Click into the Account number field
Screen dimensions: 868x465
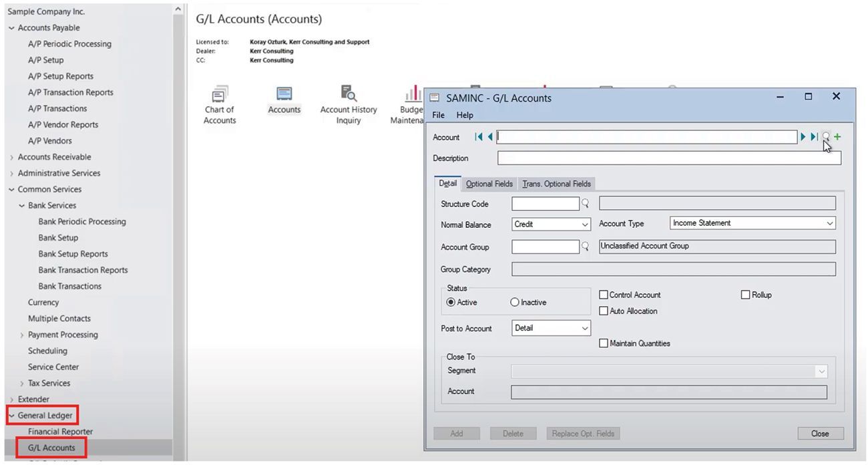tap(646, 137)
